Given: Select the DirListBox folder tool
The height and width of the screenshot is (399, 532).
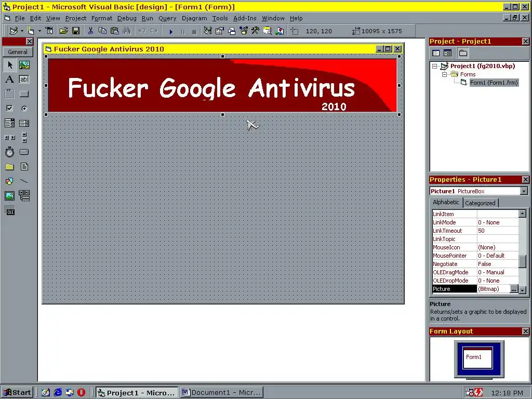Looking at the screenshot, I should [10, 167].
